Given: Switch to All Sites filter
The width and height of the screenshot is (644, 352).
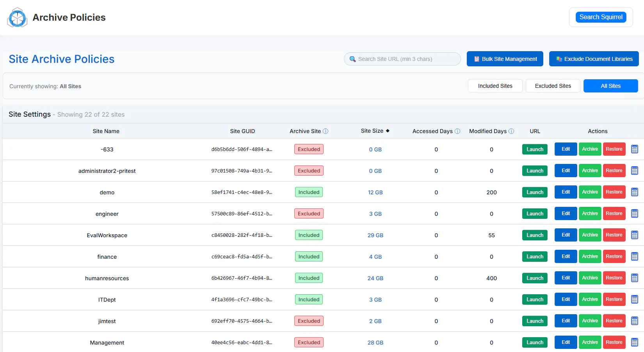Looking at the screenshot, I should (611, 86).
